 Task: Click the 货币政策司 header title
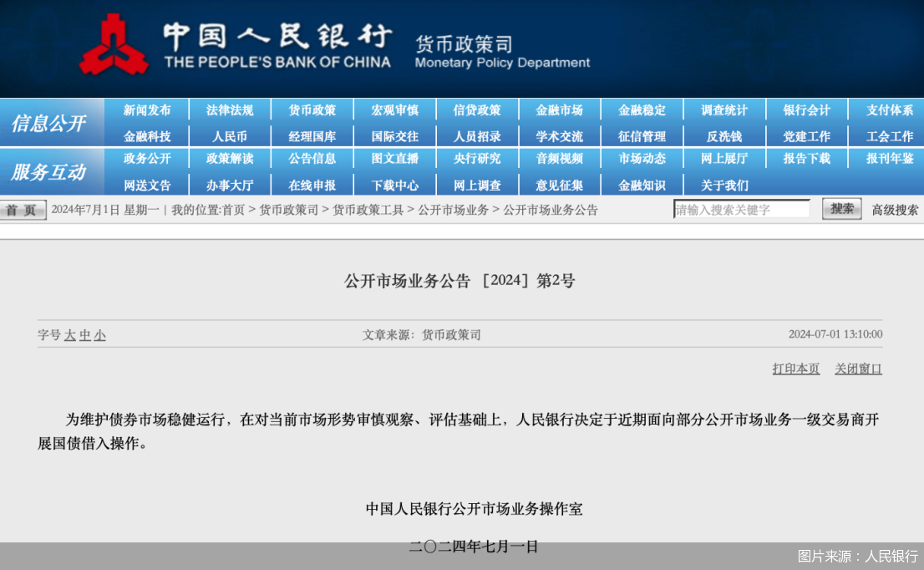465,43
